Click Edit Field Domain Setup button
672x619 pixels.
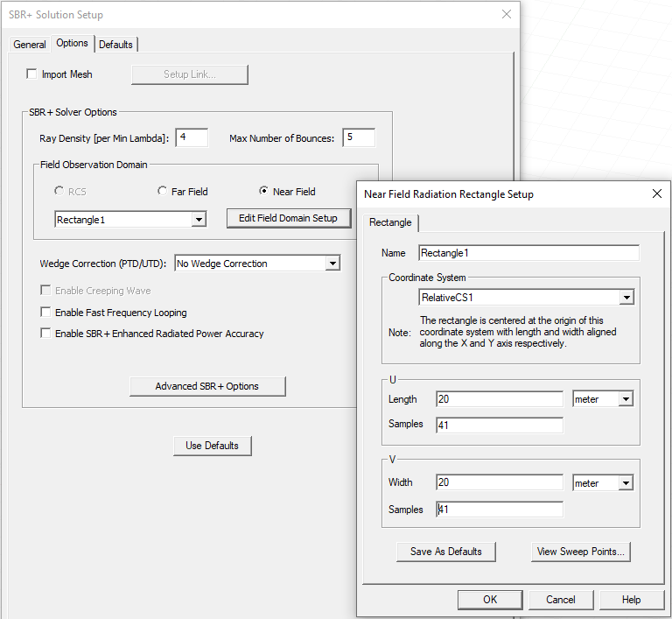click(289, 218)
